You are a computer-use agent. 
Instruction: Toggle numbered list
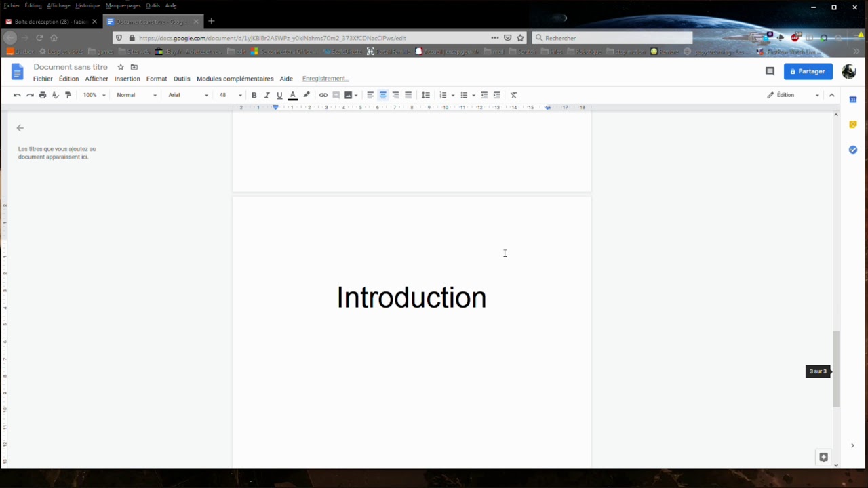[443, 95]
